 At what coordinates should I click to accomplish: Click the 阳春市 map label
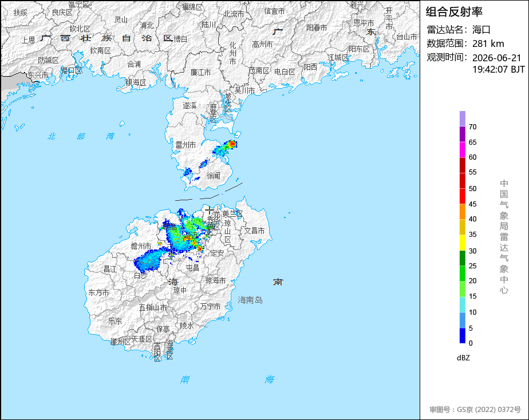tap(317, 27)
